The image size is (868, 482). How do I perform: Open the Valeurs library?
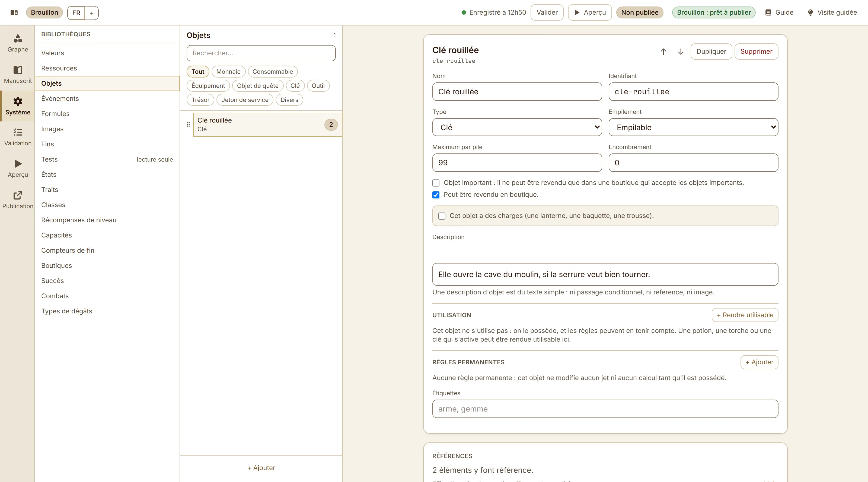pos(107,53)
